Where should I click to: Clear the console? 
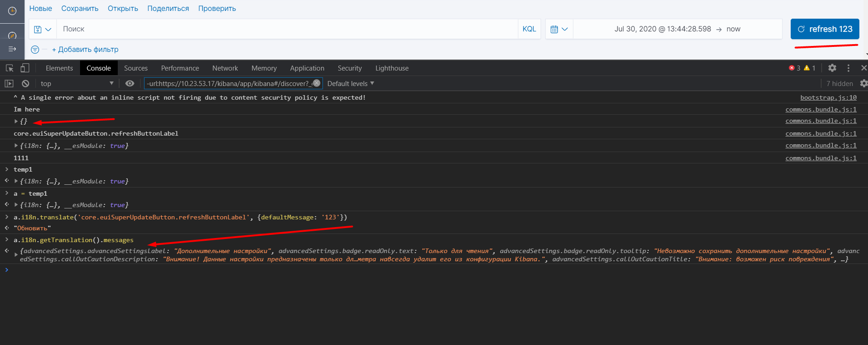pos(25,83)
